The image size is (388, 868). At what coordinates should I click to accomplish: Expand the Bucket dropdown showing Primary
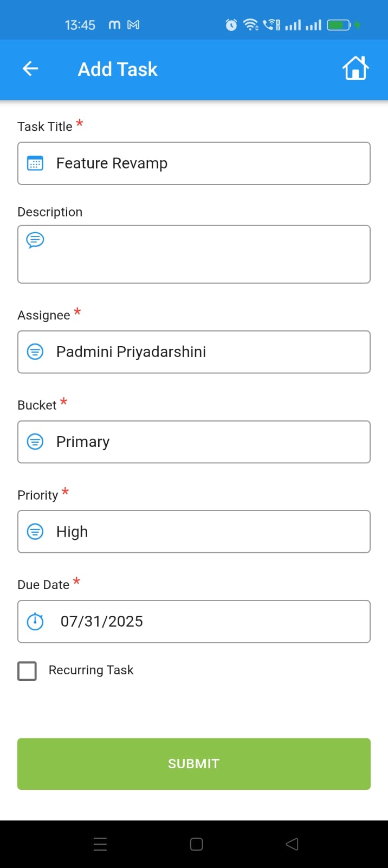point(194,442)
